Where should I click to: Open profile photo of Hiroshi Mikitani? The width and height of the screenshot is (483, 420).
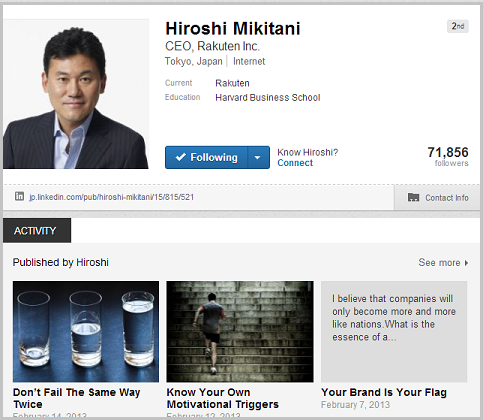click(x=76, y=94)
